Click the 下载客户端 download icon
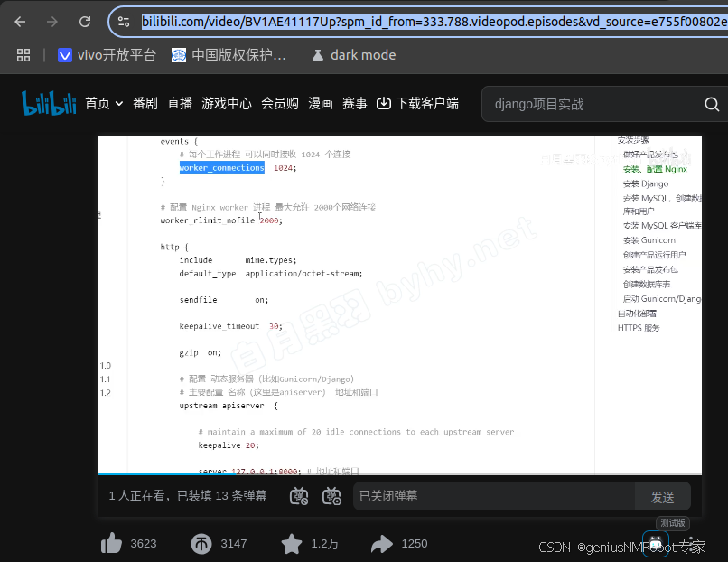This screenshot has height=562, width=728. (384, 103)
